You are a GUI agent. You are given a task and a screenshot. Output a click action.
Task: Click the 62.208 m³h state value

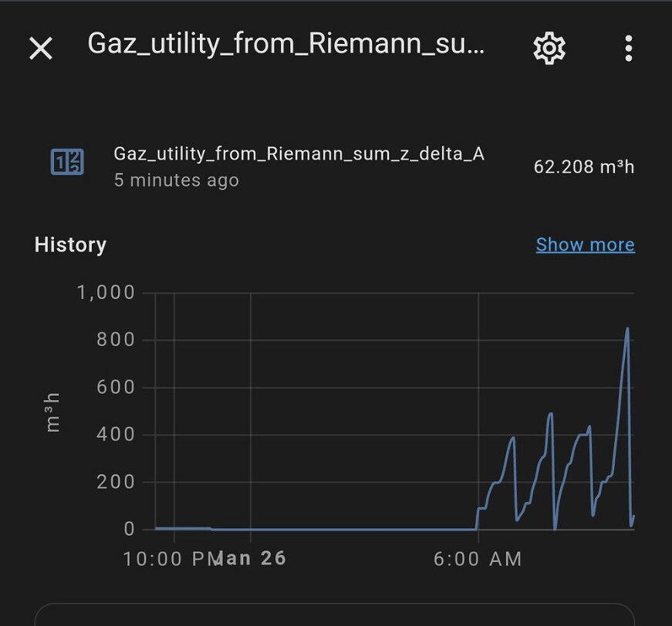click(x=584, y=167)
